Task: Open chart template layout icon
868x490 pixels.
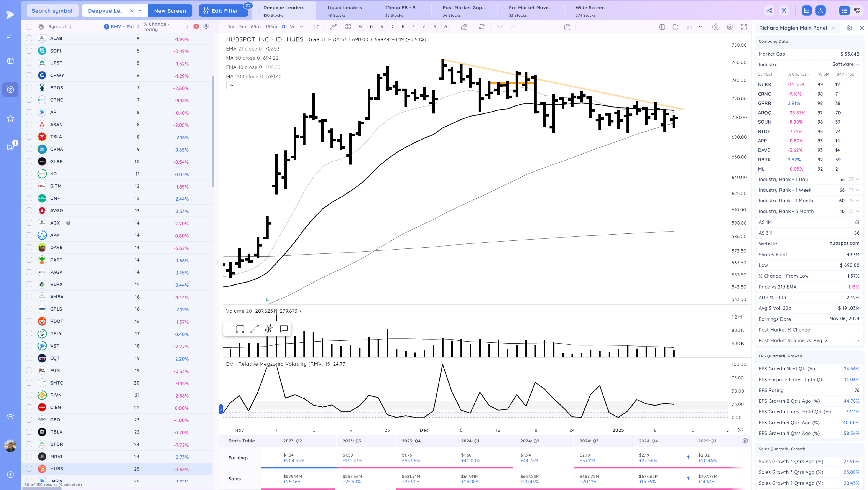Action: tap(662, 27)
